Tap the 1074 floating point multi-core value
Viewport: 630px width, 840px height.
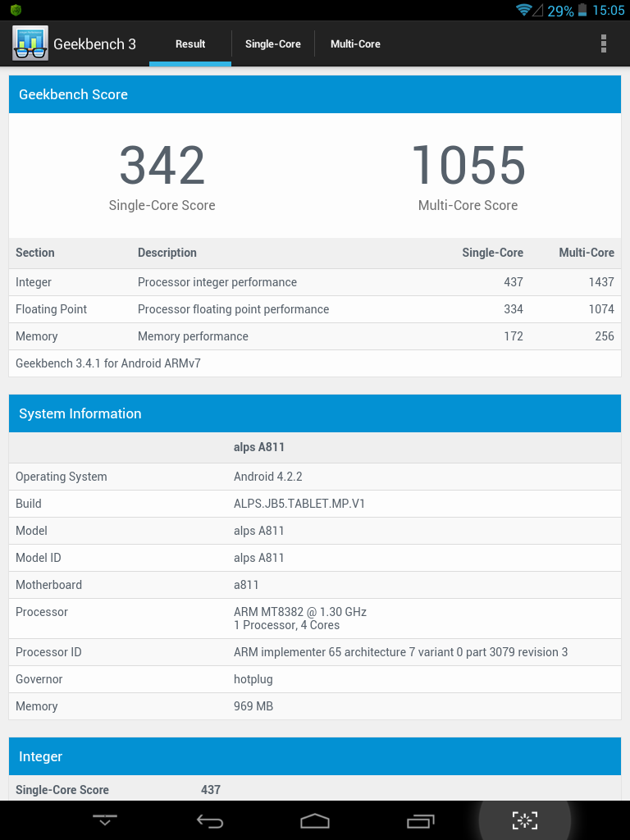601,309
